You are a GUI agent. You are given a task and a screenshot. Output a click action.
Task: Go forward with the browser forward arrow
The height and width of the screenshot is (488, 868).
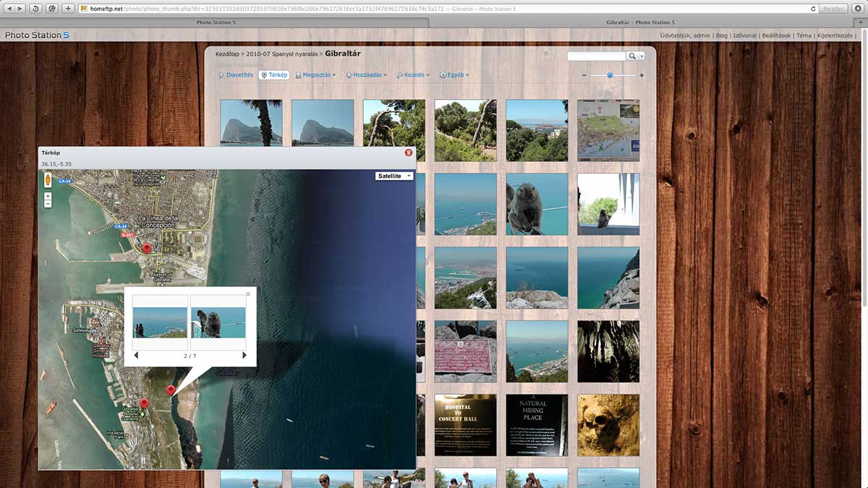point(20,9)
